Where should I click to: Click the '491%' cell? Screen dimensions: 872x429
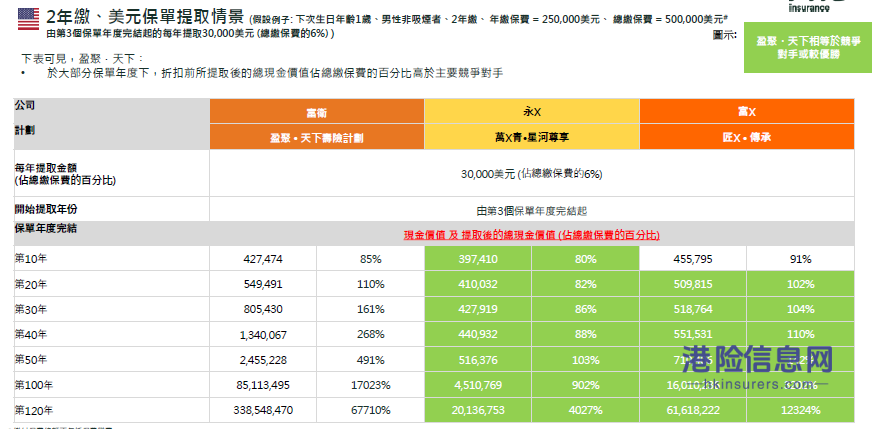tap(370, 359)
